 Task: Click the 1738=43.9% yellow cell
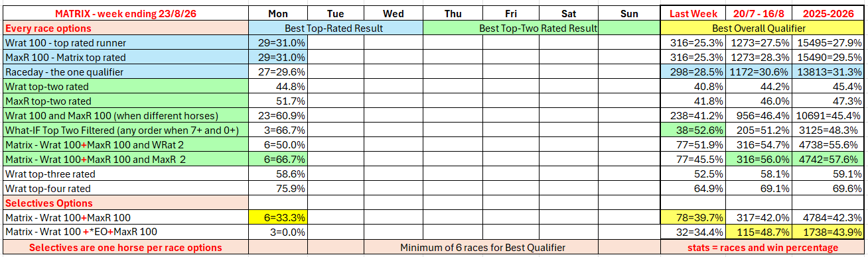tap(832, 232)
